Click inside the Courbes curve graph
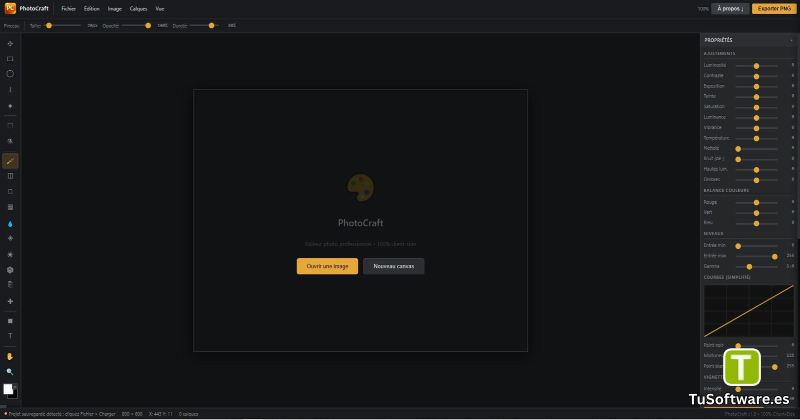The width and height of the screenshot is (800, 420). click(748, 311)
